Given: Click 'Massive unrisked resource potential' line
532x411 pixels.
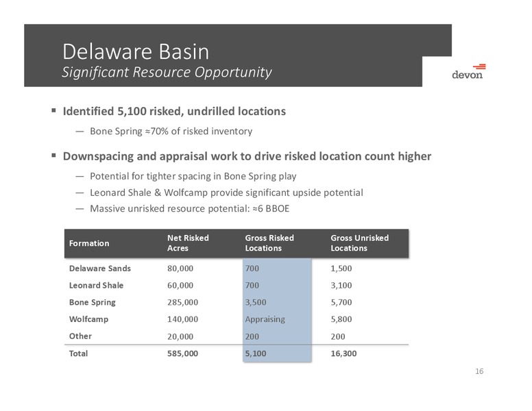Looking at the screenshot, I should [189, 208].
